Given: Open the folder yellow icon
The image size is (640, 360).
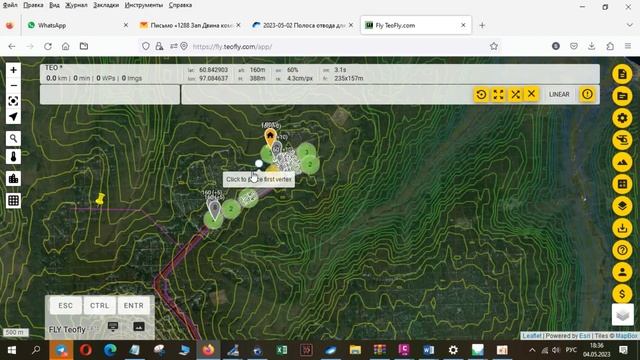Looking at the screenshot, I should click(x=622, y=96).
